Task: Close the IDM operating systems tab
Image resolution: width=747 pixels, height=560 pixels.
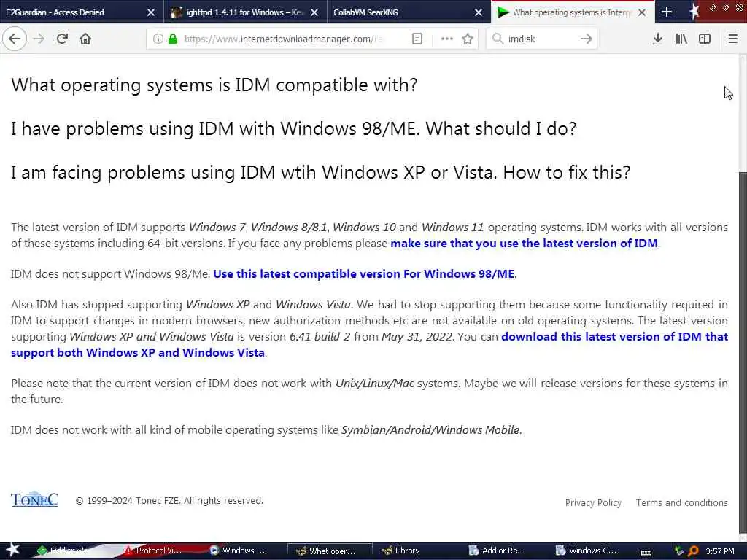Action: [x=642, y=12]
